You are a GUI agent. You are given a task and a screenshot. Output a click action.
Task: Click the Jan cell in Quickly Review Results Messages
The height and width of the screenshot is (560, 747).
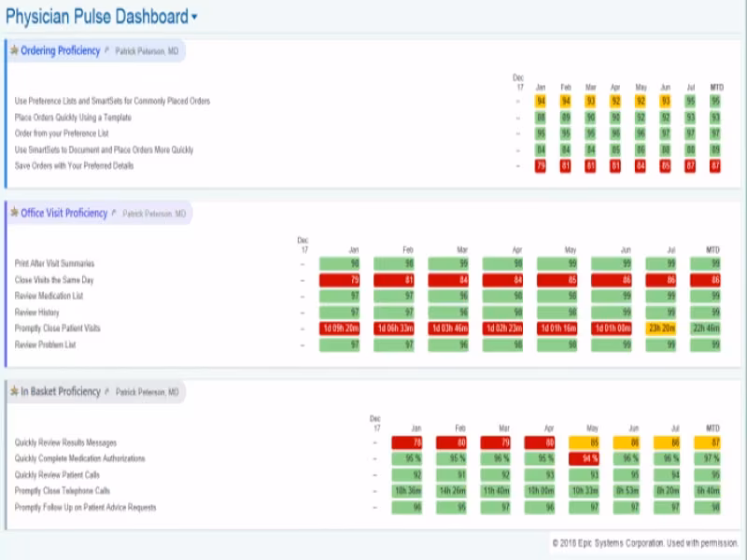[407, 442]
